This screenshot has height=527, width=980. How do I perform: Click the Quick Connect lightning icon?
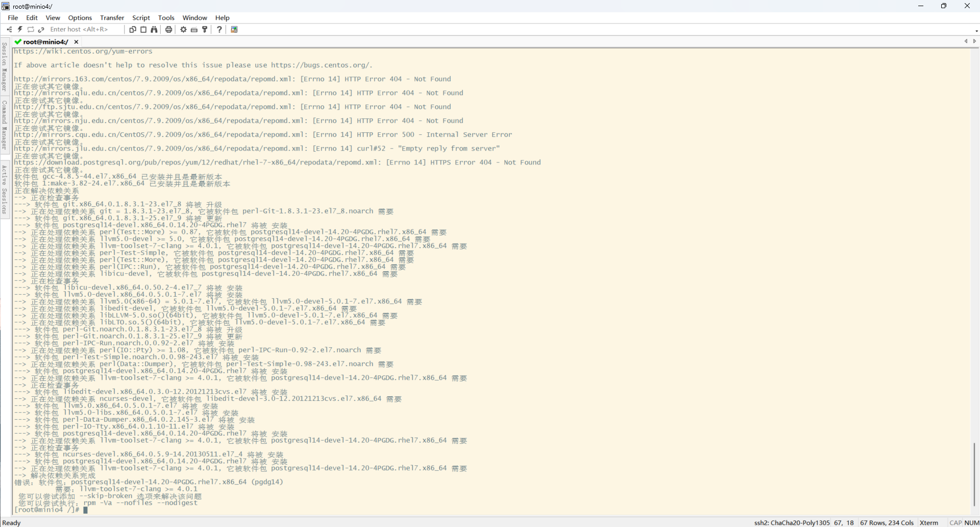(20, 30)
